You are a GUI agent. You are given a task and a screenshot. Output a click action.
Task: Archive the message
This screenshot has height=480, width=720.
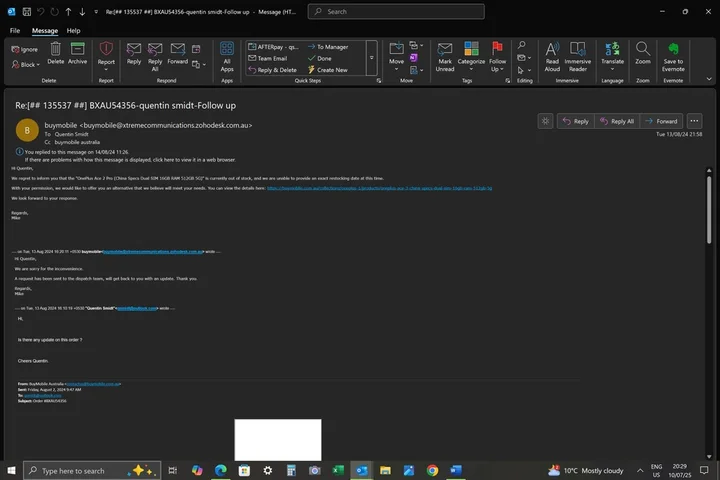[77, 53]
